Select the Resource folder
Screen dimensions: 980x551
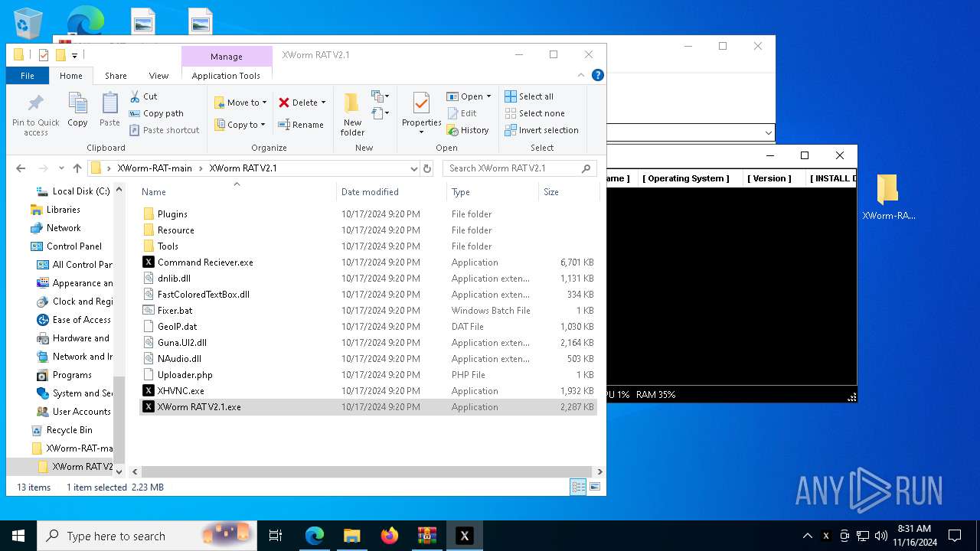click(x=175, y=230)
